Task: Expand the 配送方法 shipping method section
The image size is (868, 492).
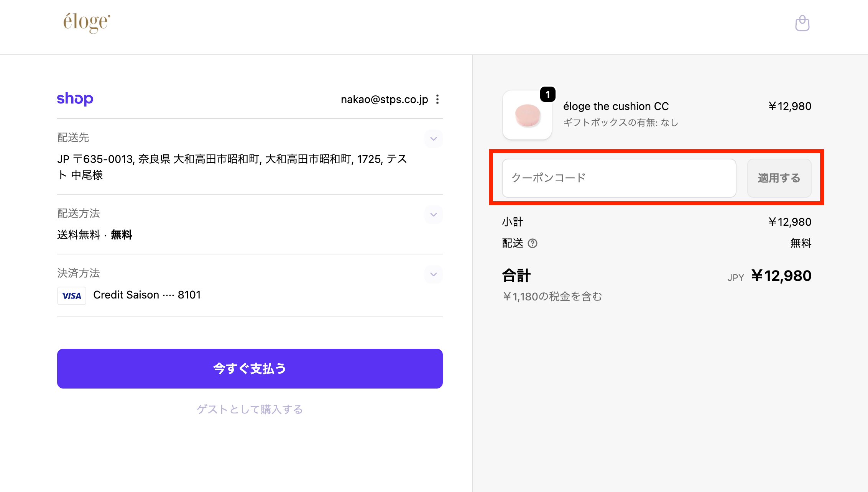Action: [434, 215]
